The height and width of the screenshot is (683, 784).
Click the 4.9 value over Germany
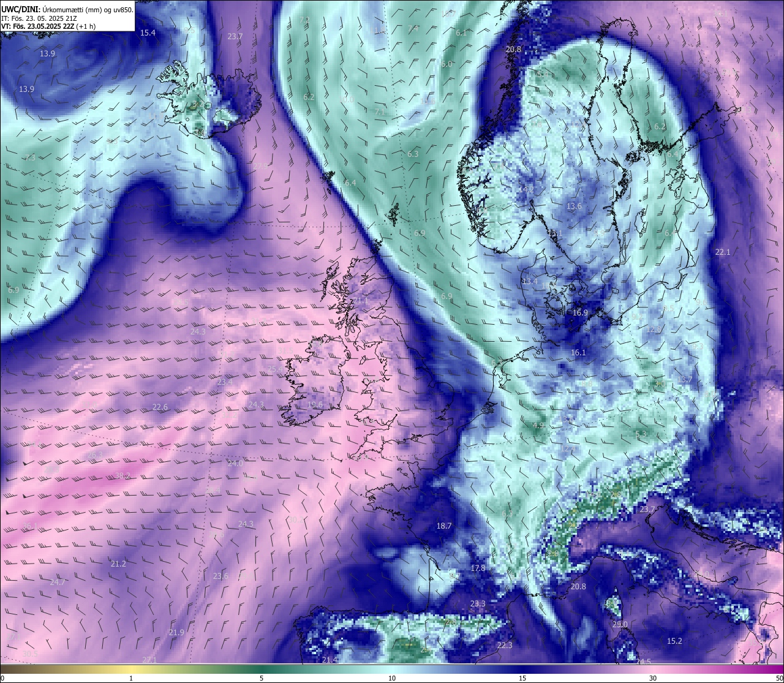(538, 426)
